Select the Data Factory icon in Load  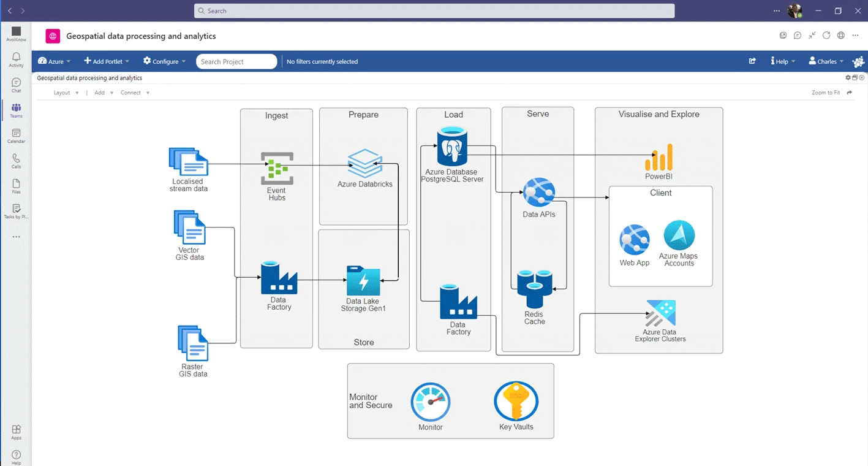(458, 302)
